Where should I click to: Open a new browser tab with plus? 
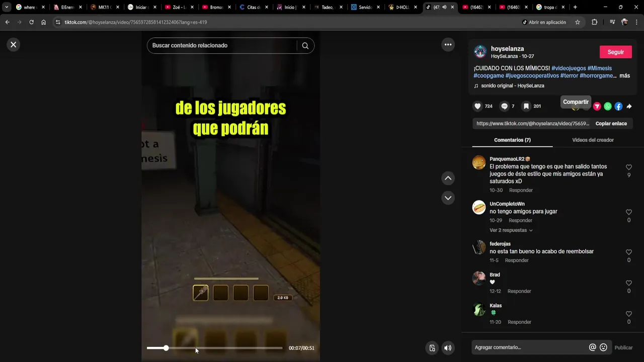pos(575,7)
